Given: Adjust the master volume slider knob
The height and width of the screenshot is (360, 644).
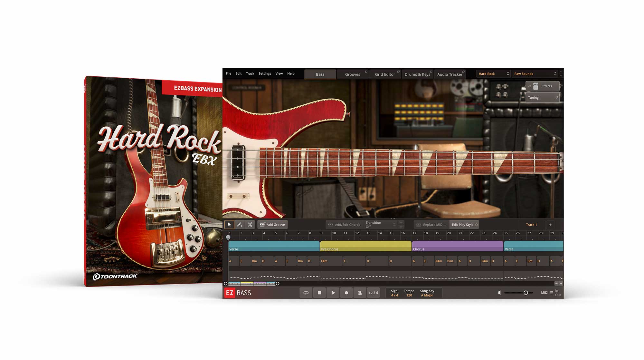Looking at the screenshot, I should [x=526, y=293].
